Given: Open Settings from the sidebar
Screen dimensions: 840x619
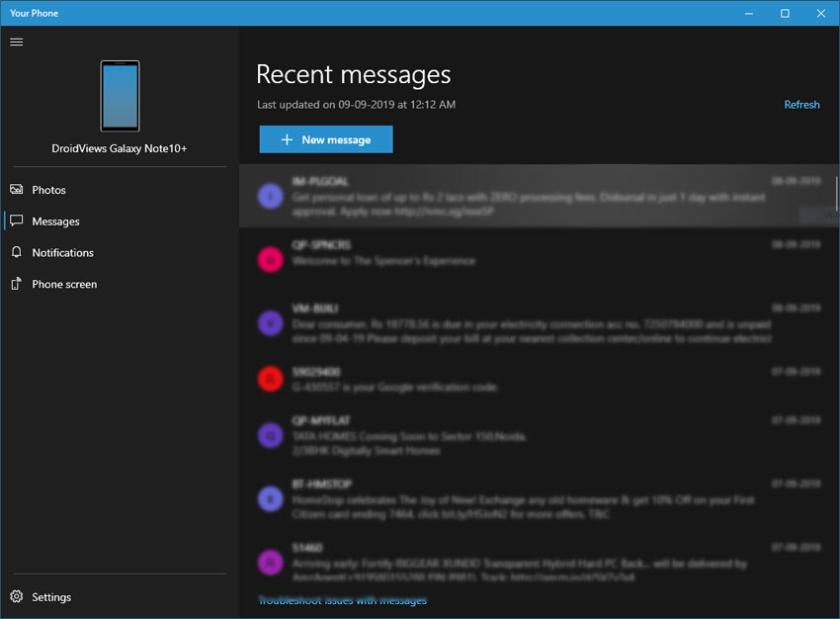Looking at the screenshot, I should pyautogui.click(x=120, y=596).
